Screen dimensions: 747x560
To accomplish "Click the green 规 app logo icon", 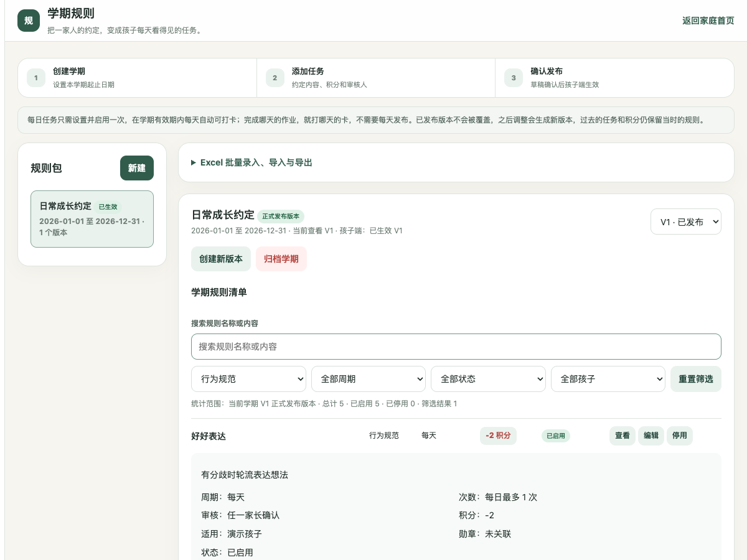I will click(29, 21).
